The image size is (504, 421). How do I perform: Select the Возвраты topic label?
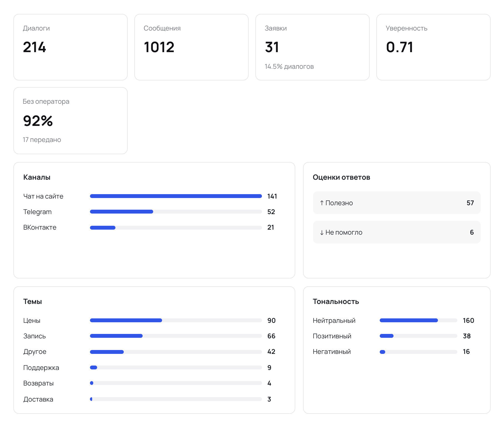click(39, 383)
